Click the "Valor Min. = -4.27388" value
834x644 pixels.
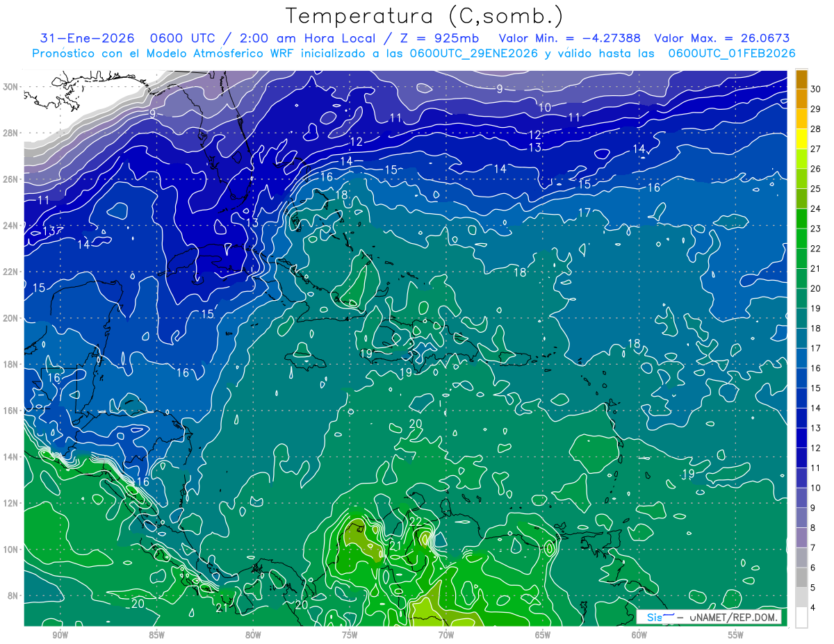click(x=570, y=38)
